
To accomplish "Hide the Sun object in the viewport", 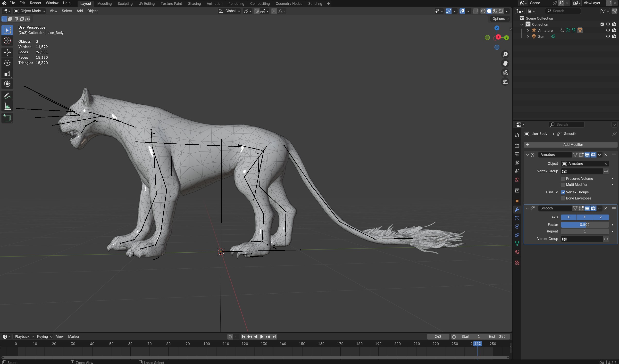I will coord(608,36).
